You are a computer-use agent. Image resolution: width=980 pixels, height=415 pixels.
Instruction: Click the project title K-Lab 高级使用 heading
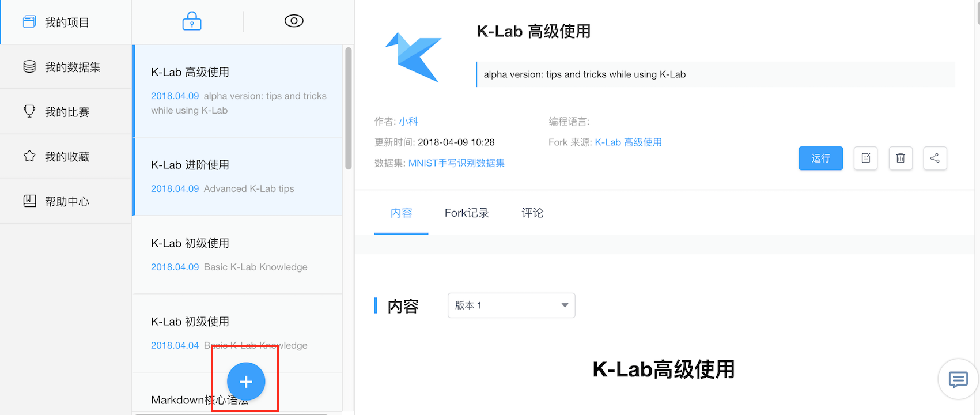click(x=533, y=31)
